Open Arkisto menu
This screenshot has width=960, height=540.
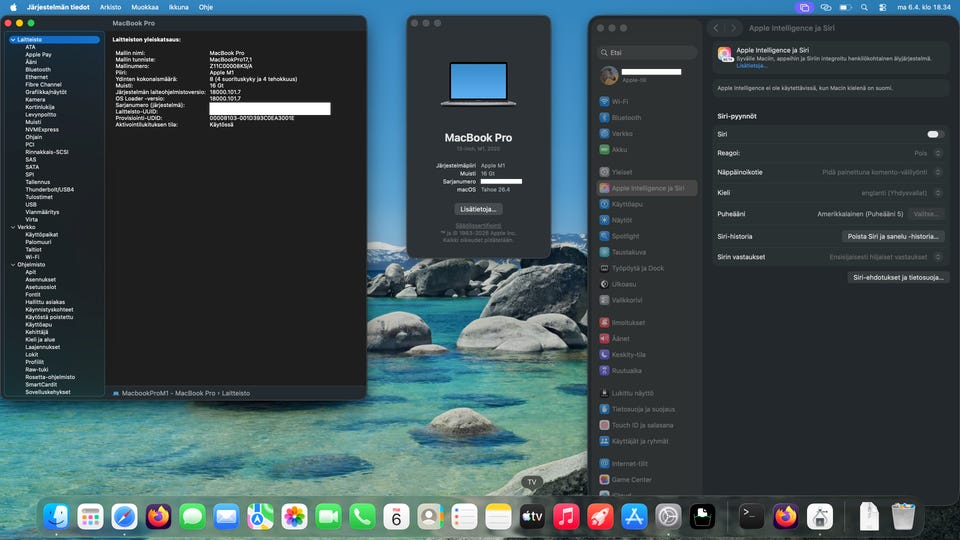[111, 7]
